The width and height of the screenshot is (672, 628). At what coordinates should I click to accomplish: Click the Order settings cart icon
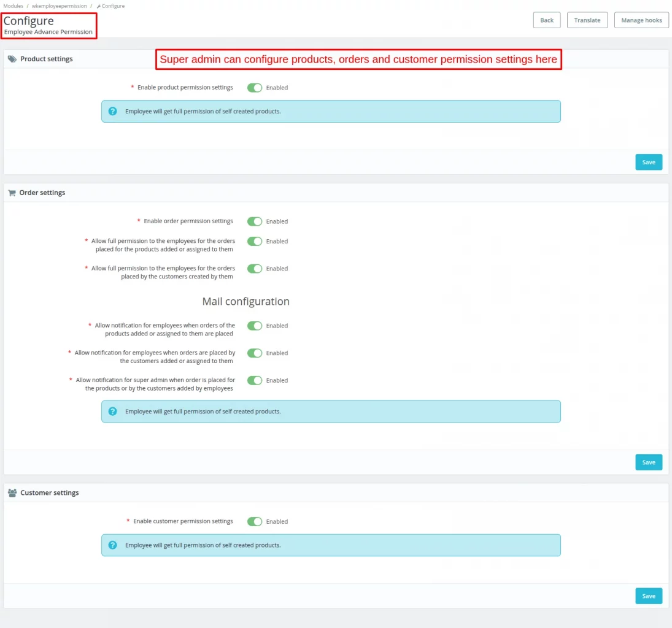click(x=12, y=193)
